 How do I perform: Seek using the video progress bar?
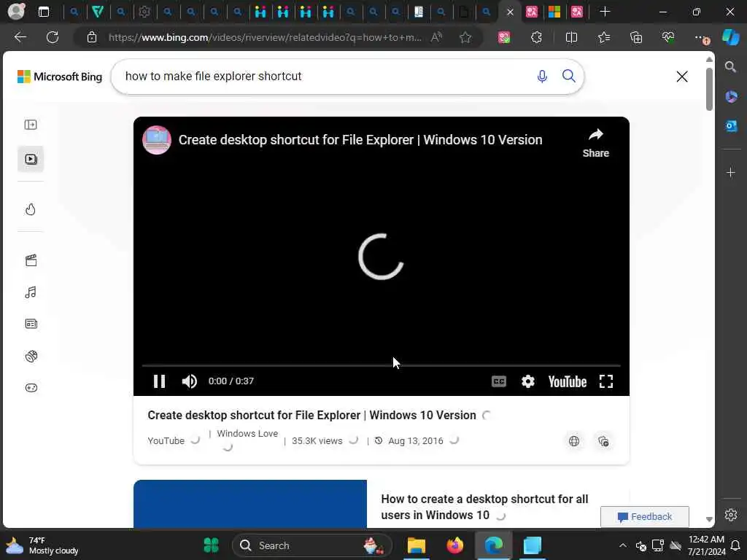(x=381, y=366)
